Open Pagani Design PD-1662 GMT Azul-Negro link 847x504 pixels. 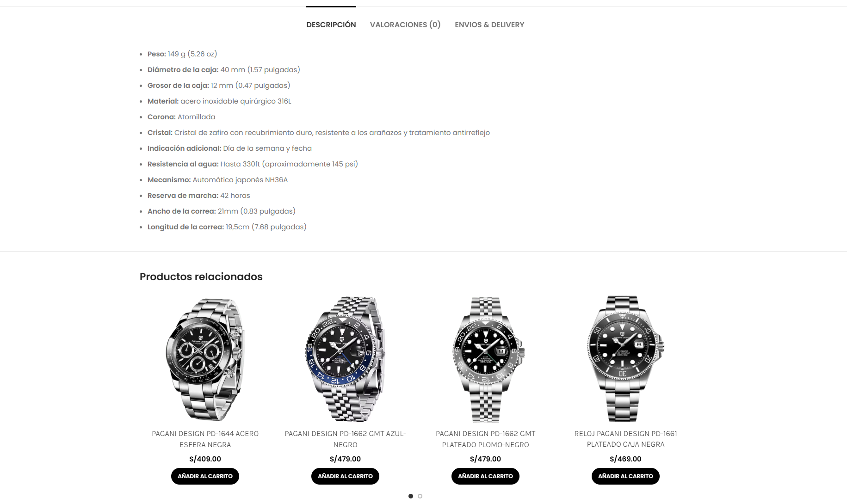point(345,439)
